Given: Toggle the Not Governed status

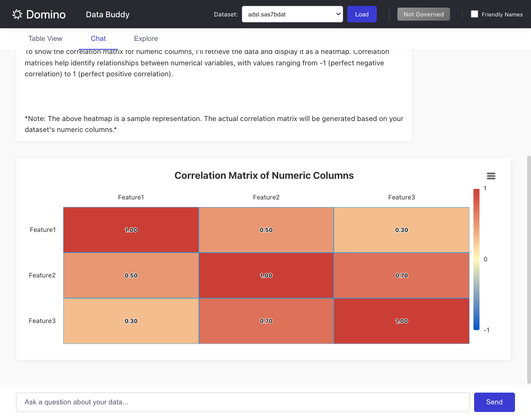Looking at the screenshot, I should 424,14.
